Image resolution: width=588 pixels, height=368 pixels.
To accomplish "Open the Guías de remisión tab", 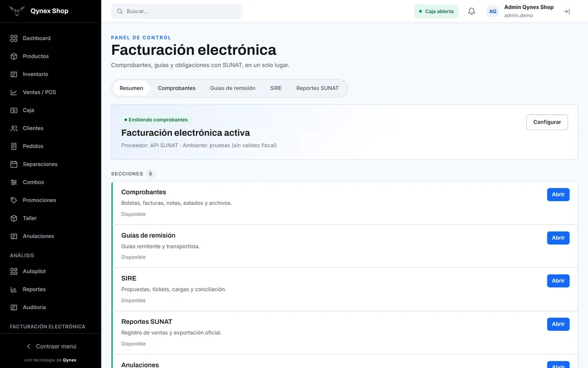I will click(232, 88).
